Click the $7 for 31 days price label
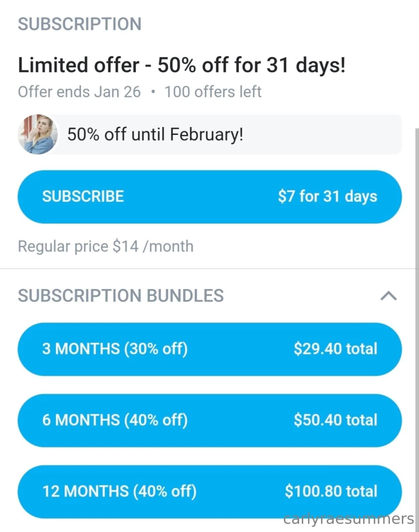This screenshot has width=419, height=532. 328,196
